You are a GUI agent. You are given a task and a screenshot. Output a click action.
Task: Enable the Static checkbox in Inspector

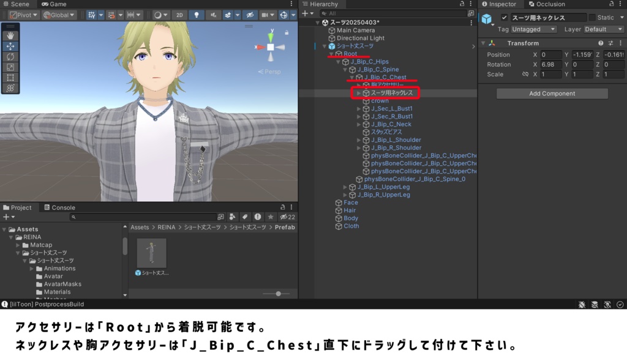click(x=592, y=18)
